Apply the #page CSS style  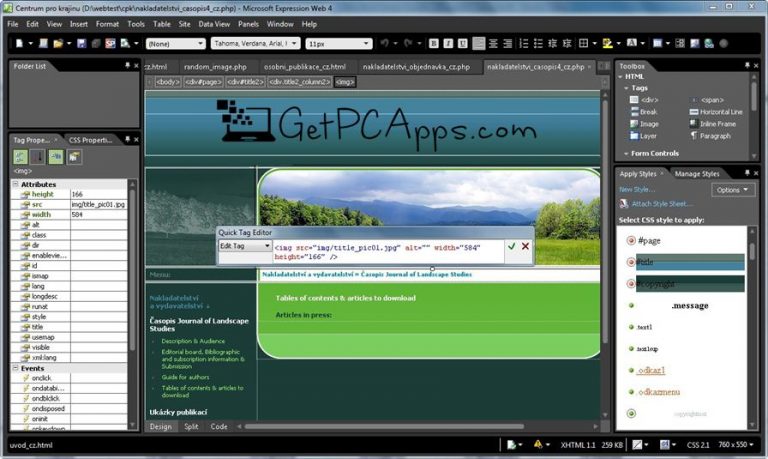649,241
